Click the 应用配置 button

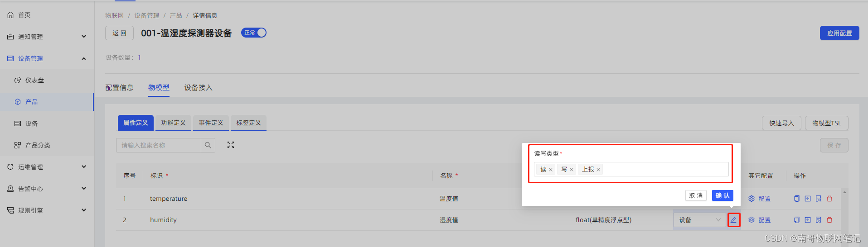coord(839,33)
